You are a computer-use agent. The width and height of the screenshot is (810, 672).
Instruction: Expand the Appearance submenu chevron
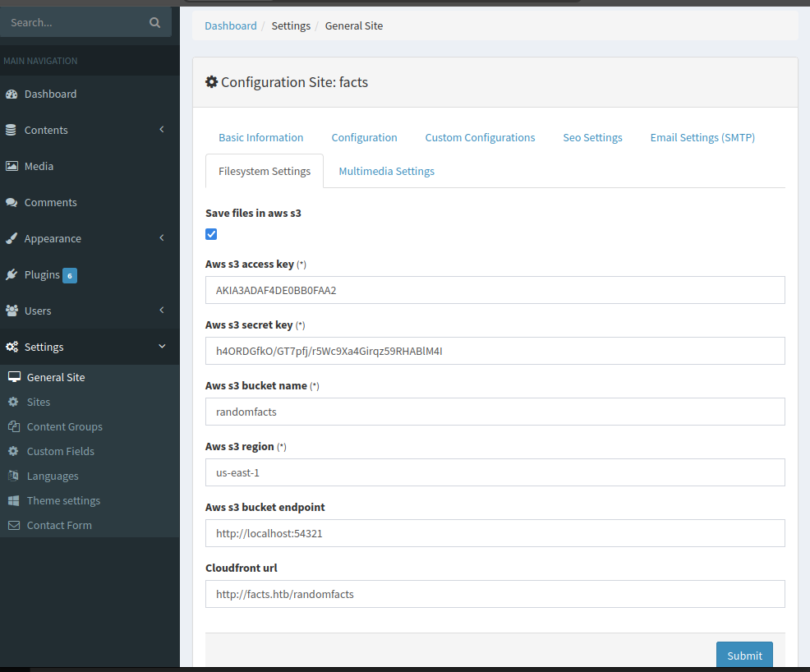pyautogui.click(x=162, y=237)
